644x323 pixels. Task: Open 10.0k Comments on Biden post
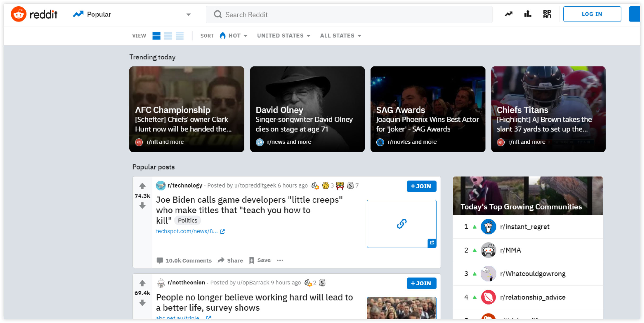tap(184, 260)
